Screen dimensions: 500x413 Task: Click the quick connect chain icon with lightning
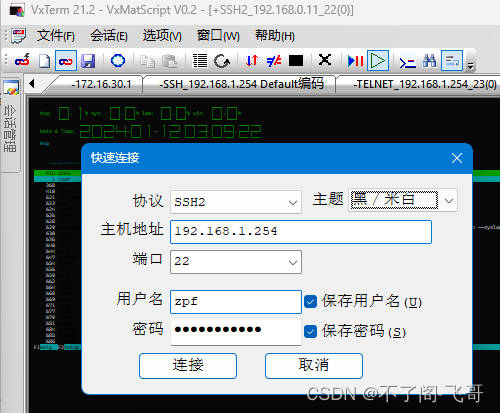coord(22,61)
